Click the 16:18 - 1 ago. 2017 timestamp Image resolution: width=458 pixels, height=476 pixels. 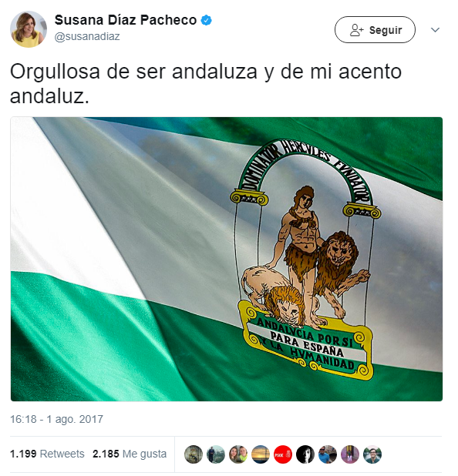(x=56, y=419)
